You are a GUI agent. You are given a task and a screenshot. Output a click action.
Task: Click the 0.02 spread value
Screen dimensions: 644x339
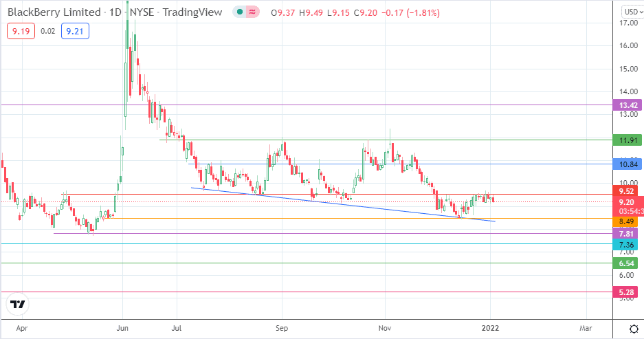tap(47, 31)
